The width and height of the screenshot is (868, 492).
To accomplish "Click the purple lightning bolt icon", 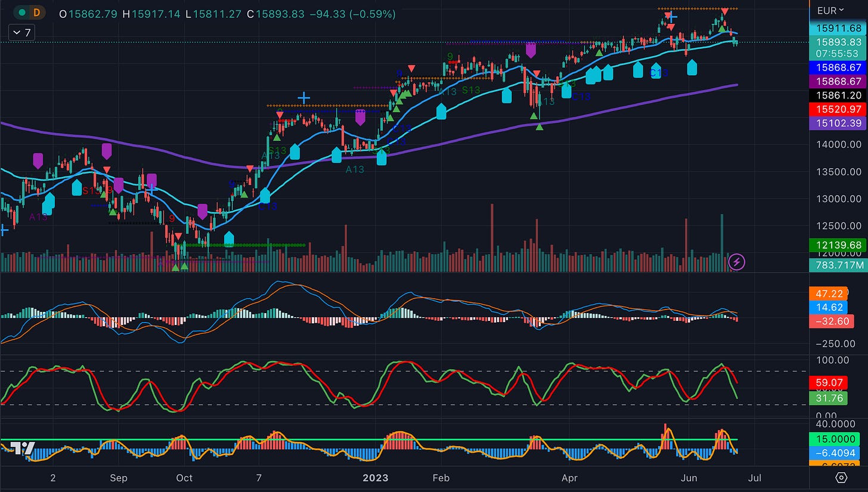I will pos(737,262).
